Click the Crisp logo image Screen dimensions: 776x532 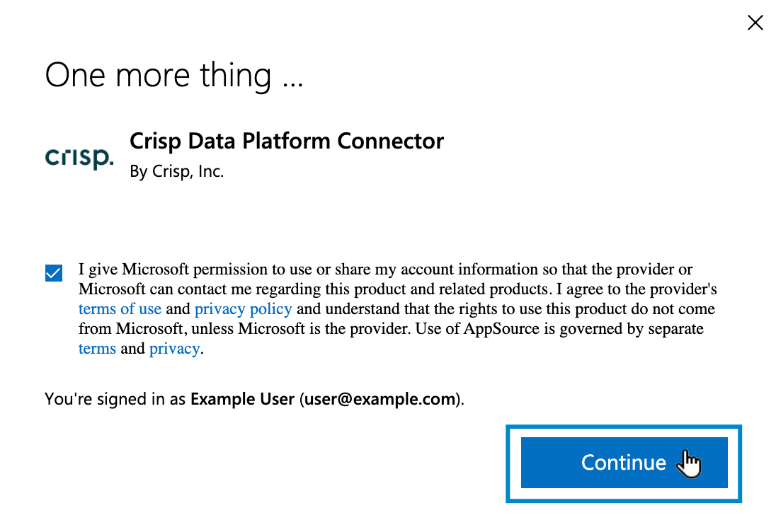[79, 157]
